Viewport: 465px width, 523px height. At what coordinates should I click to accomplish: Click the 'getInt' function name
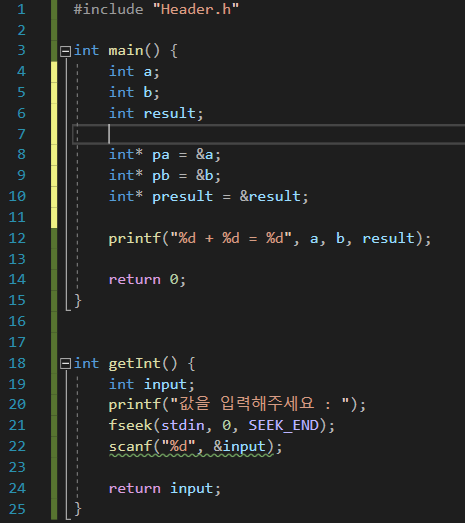tap(134, 363)
